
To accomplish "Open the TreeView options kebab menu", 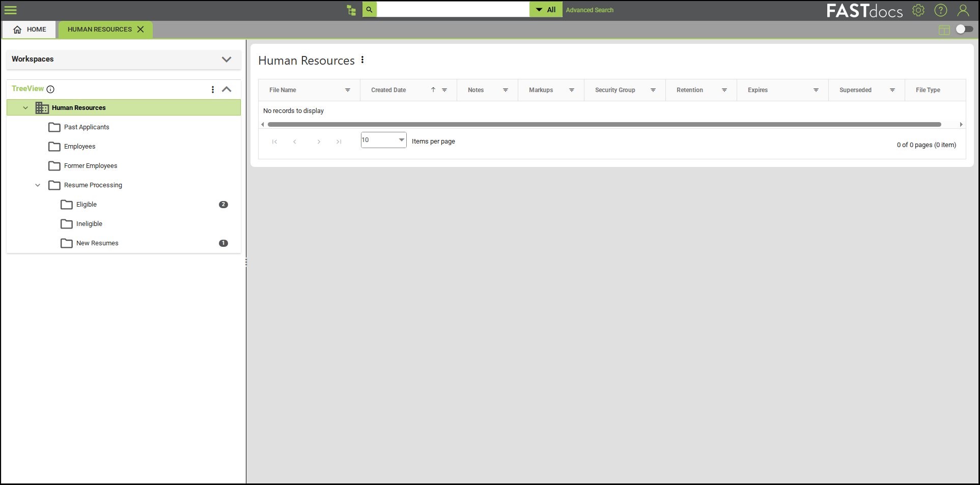I will point(213,89).
